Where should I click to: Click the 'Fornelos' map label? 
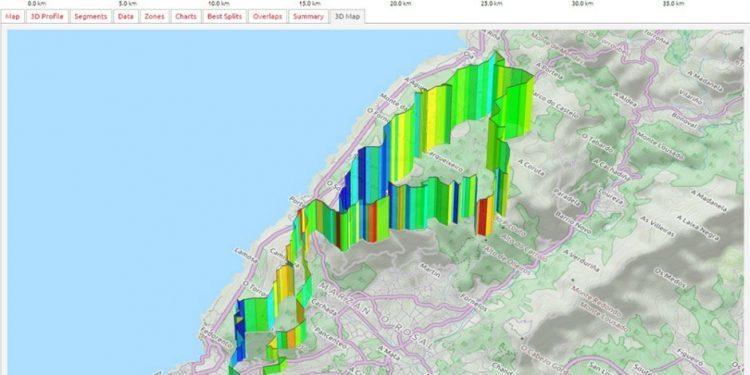click(474, 303)
